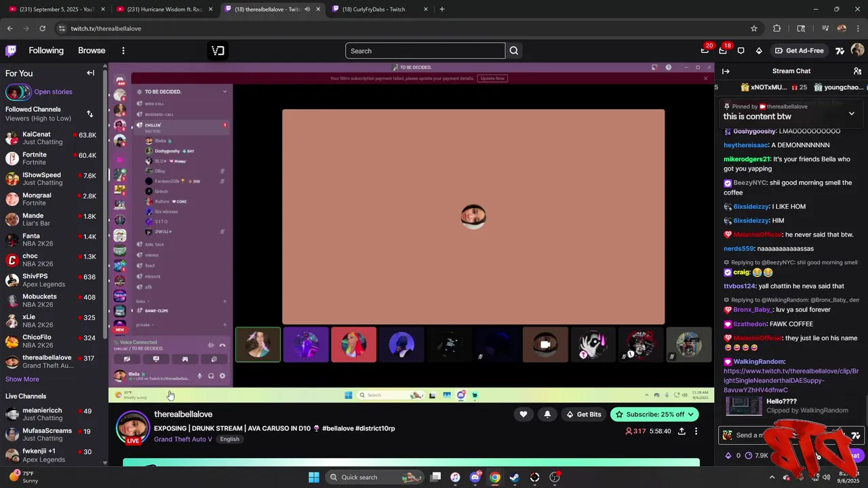This screenshot has width=868, height=488.
Task: Open weather widget showing 75°F Sunny
Action: coord(24,477)
